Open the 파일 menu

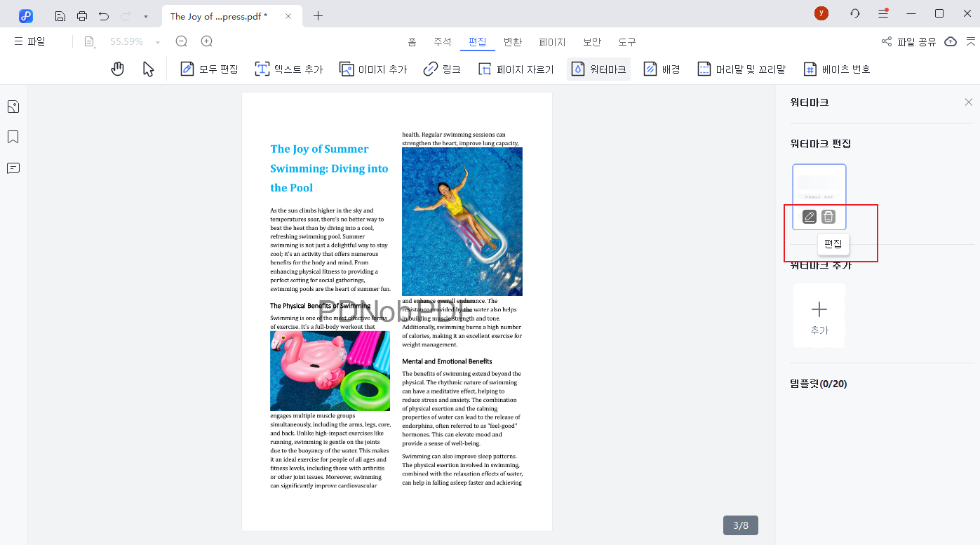pos(29,41)
